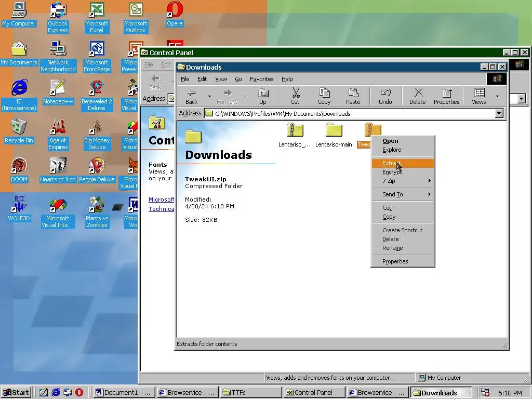
Task: Open Properties from the Downloads toolbar
Action: 446,96
